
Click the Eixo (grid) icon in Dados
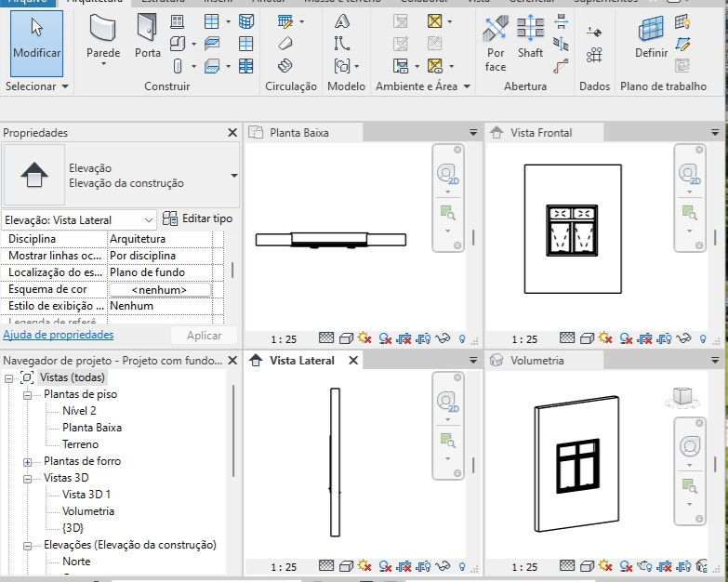click(594, 55)
